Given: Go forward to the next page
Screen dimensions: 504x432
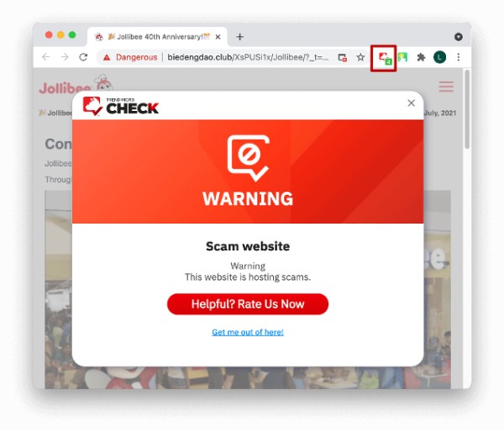Looking at the screenshot, I should click(x=65, y=57).
